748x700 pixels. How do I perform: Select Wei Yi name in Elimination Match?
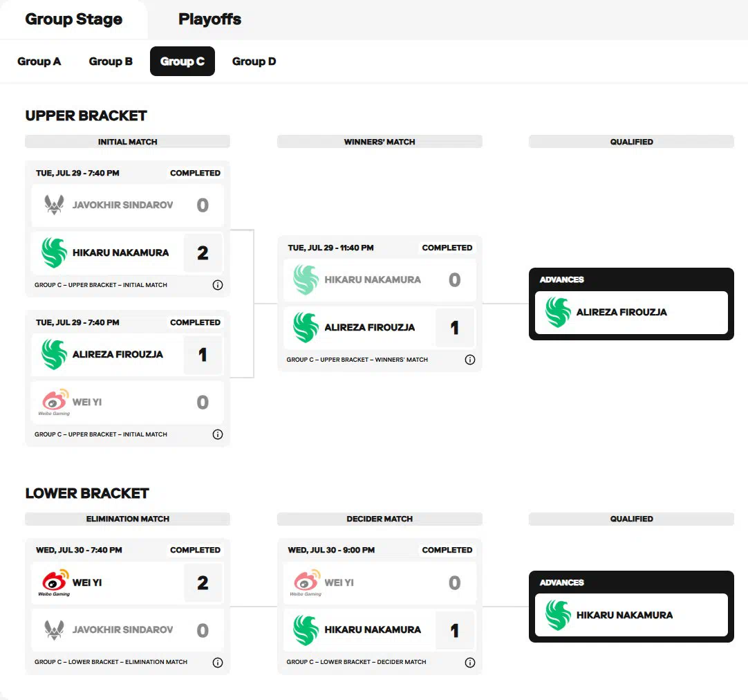click(x=87, y=582)
